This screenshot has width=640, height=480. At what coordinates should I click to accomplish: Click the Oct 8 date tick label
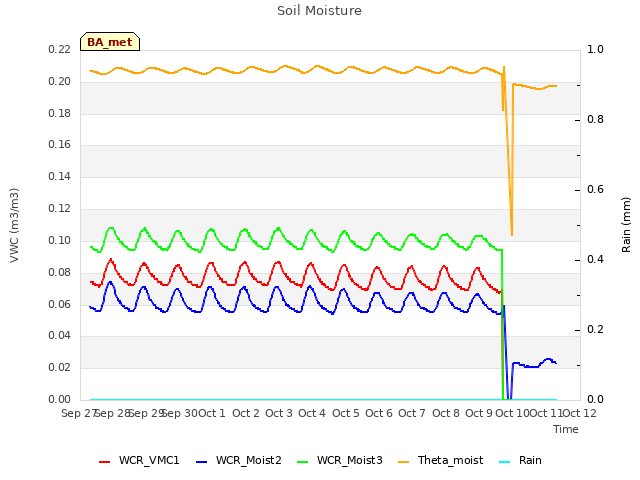tap(446, 413)
